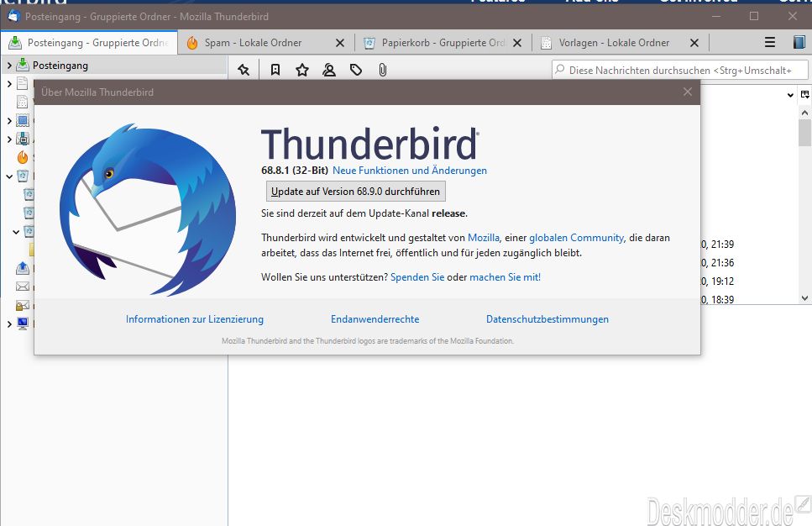Open the dropdown arrow above the message list
The height and width of the screenshot is (526, 812).
[790, 95]
